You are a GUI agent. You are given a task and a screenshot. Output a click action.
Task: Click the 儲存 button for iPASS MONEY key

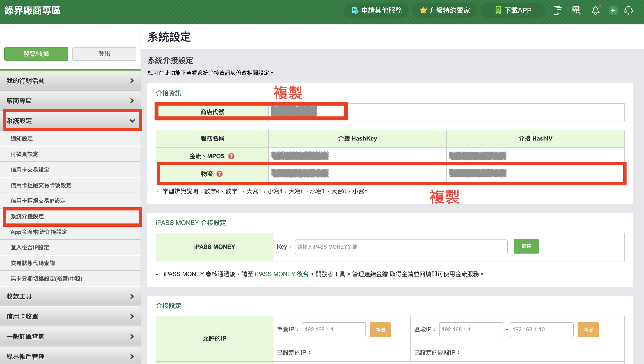pyautogui.click(x=526, y=246)
